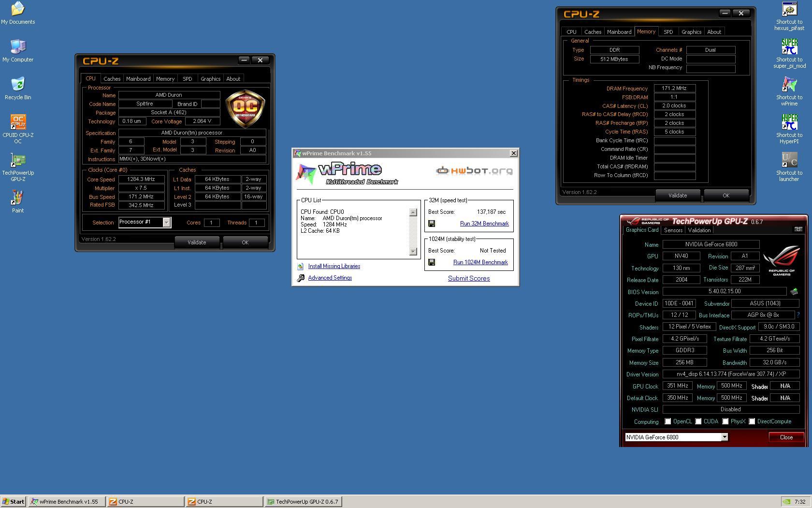
Task: Open SPD tab in left CPU-Z window
Action: 187,79
